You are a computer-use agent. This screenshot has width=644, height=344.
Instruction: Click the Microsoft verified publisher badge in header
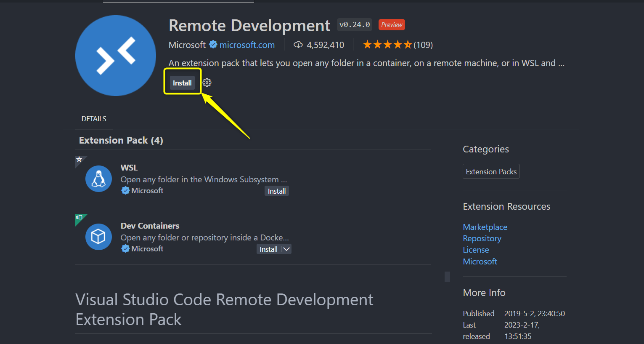tap(213, 44)
